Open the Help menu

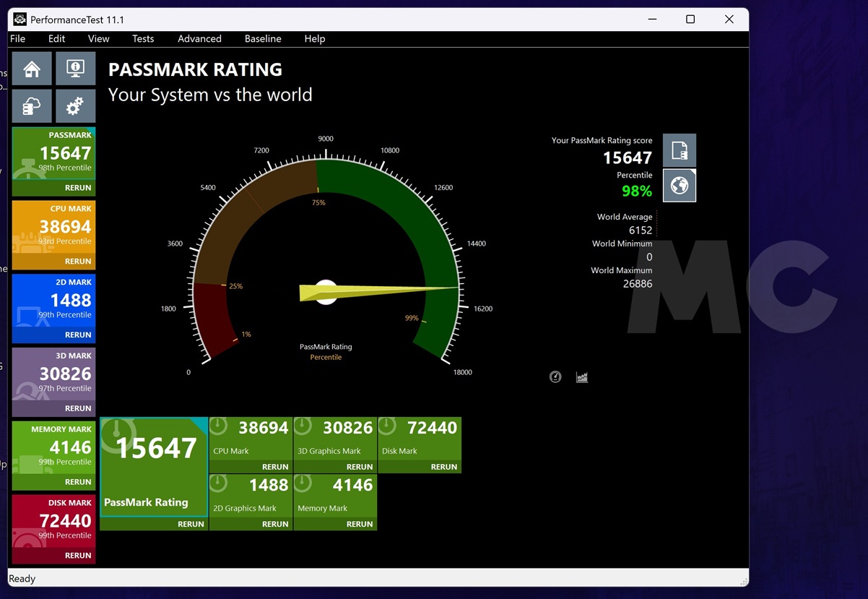pos(315,38)
